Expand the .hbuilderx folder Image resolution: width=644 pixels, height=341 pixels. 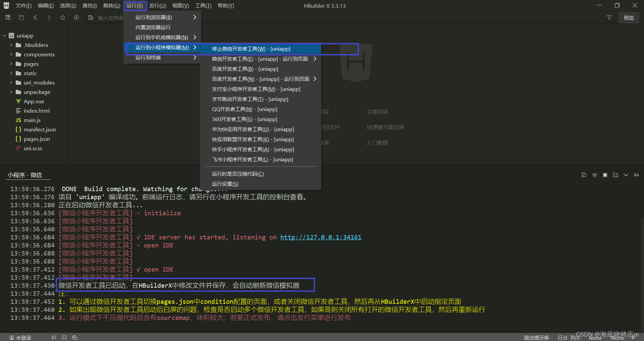[11, 45]
